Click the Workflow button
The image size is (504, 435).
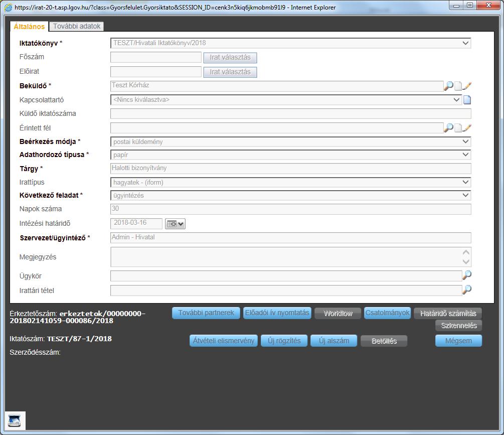pyautogui.click(x=338, y=314)
